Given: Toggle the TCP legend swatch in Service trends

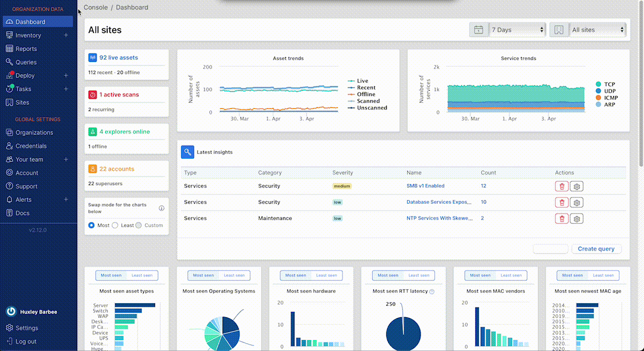Looking at the screenshot, I should click(598, 84).
